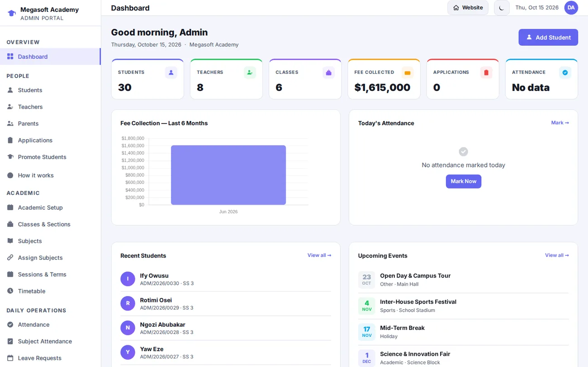
Task: Click the Classes card briefcase icon
Action: (x=329, y=73)
